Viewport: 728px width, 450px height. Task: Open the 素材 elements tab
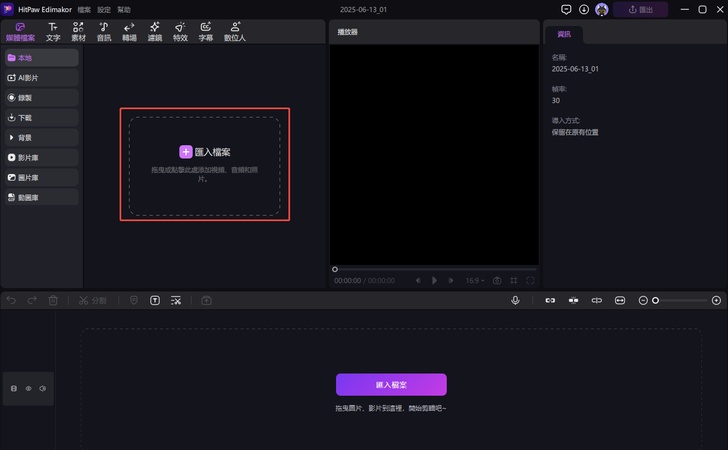(78, 32)
